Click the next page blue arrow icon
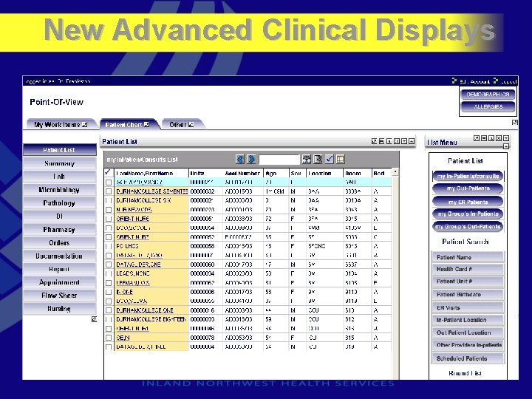This screenshot has width=532, height=399. click(251, 159)
